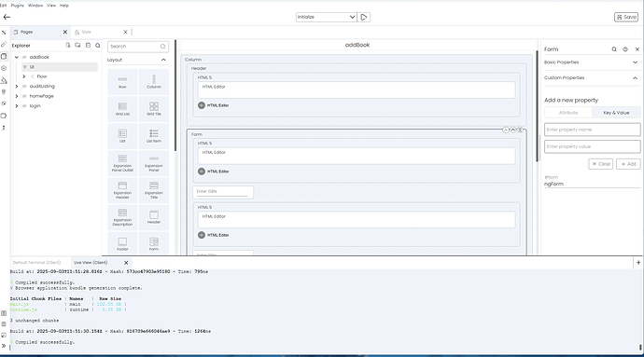Click the magnifier icon in component Search box
The image size is (644, 357).
point(163,47)
